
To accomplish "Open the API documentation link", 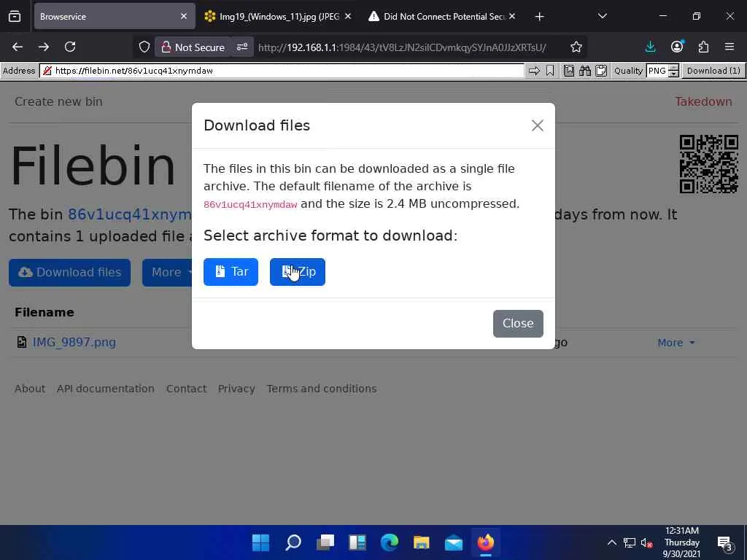I will [x=105, y=389].
